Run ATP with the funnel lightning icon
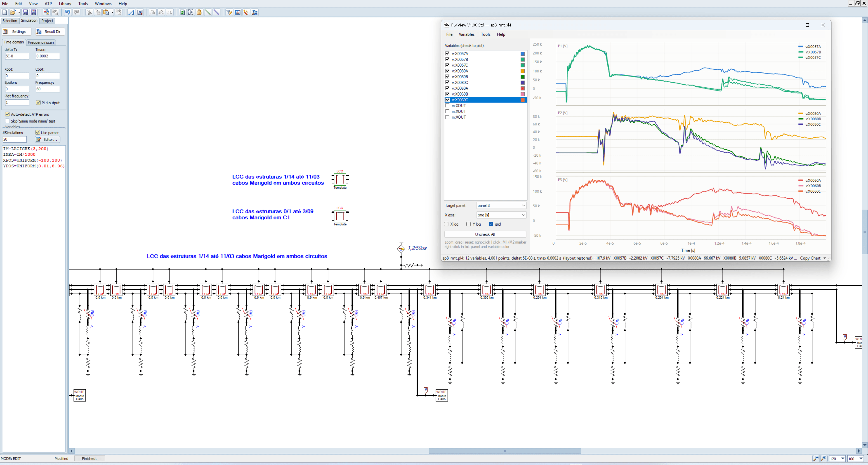This screenshot has width=868, height=465. point(229,12)
